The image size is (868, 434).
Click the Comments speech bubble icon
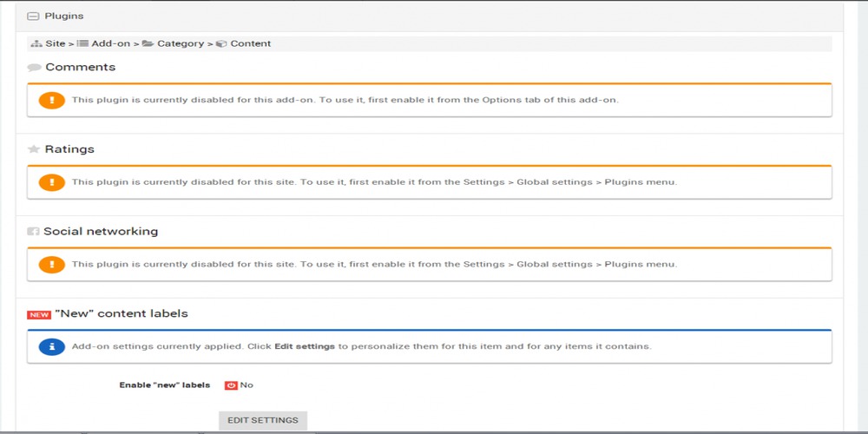tap(35, 68)
